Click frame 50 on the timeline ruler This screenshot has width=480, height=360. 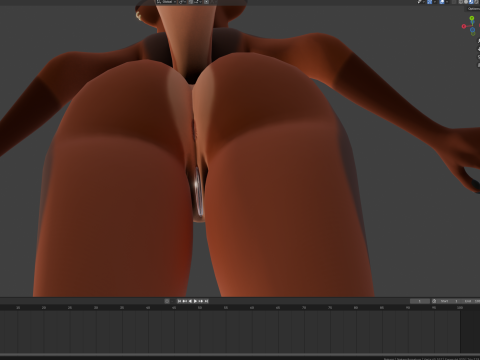click(200, 308)
